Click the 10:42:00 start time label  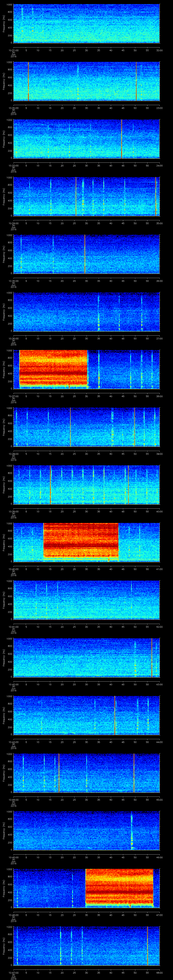click(x=13, y=684)
